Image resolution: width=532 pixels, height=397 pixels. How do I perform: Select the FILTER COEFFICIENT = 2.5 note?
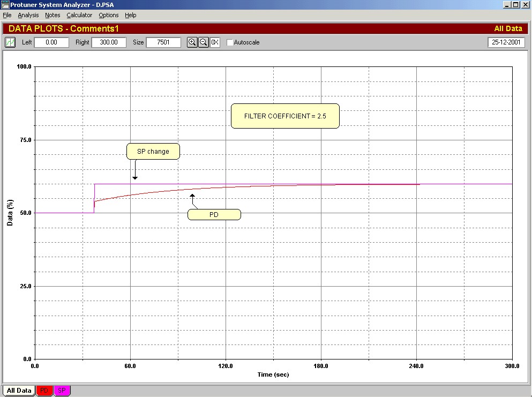[285, 116]
